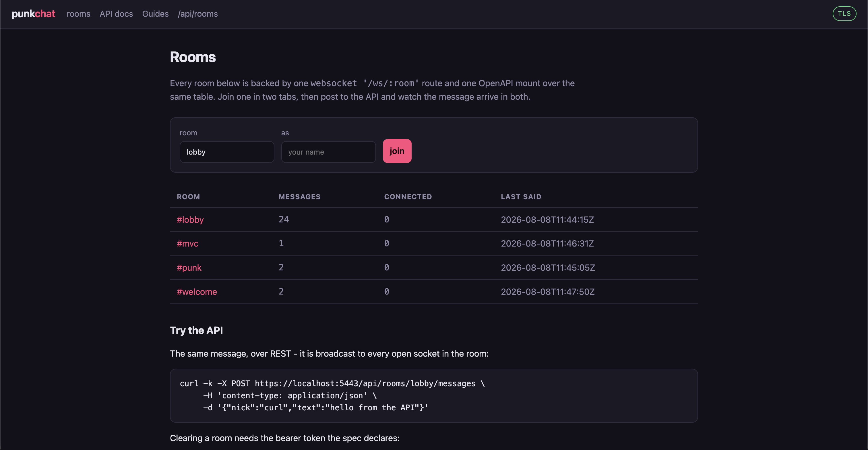Image resolution: width=868 pixels, height=450 pixels.
Task: Click the connected count 0 in the mvc row
Action: 387,244
